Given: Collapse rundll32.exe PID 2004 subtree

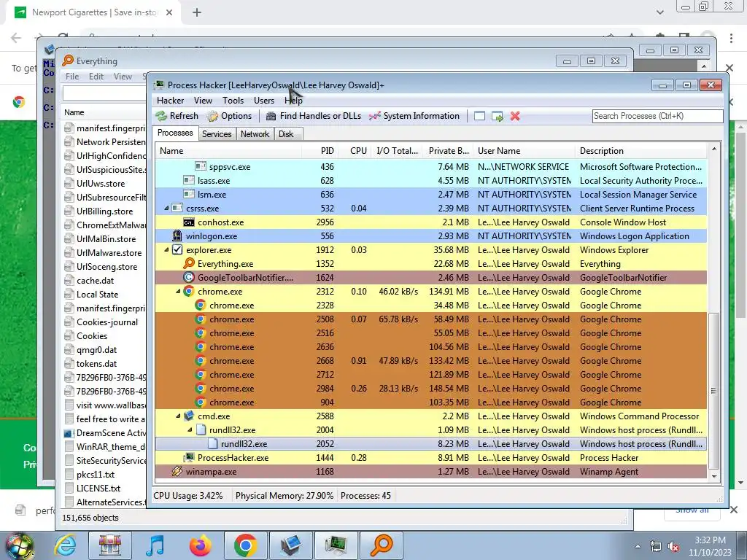Looking at the screenshot, I should coord(190,429).
